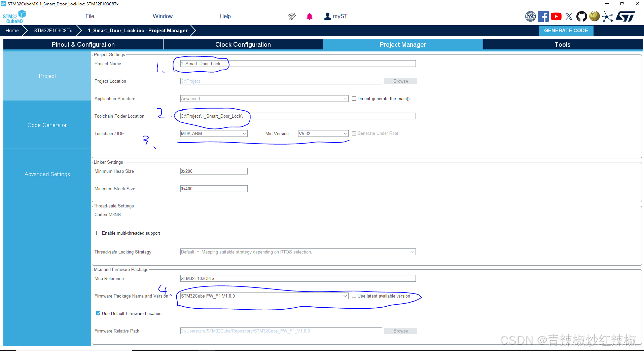Image resolution: width=644 pixels, height=351 pixels.
Task: Click the Project Manager breadcrumb
Action: point(138,31)
